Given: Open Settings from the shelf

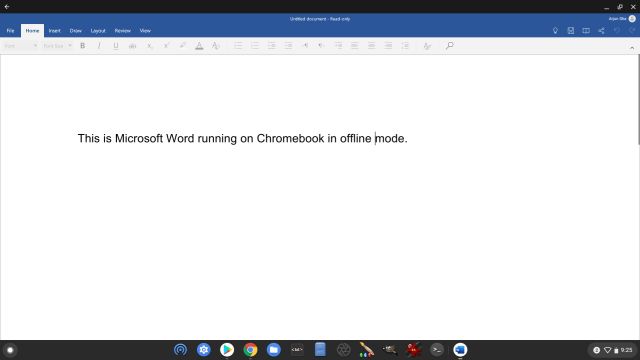Looking at the screenshot, I should pos(204,350).
